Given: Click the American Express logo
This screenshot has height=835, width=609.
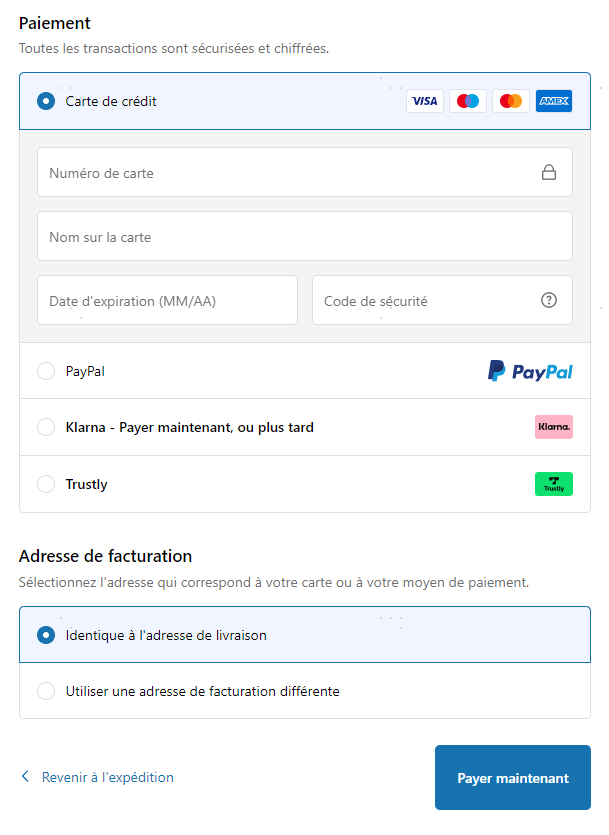Looking at the screenshot, I should (554, 101).
